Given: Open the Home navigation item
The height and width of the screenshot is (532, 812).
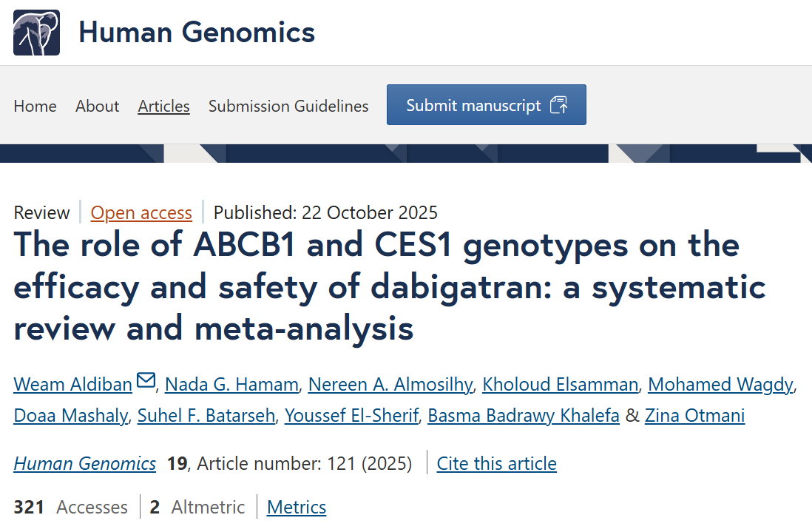Looking at the screenshot, I should point(35,106).
